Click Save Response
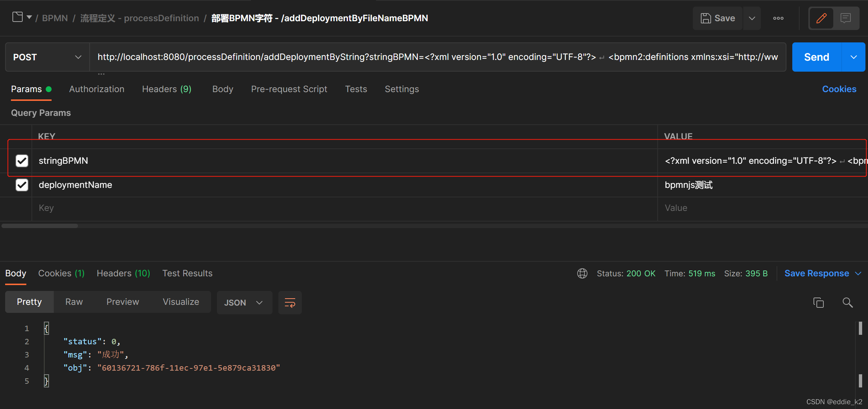The image size is (868, 409). pyautogui.click(x=816, y=273)
